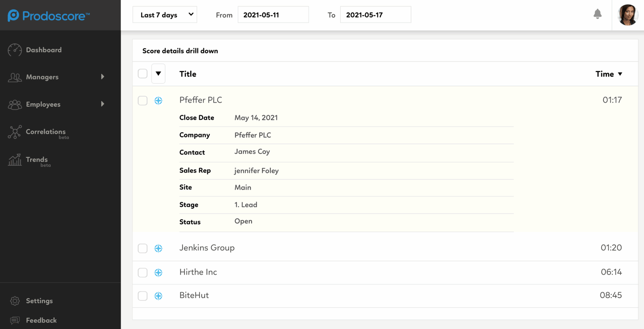
Task: Click the Title column header
Action: point(188,74)
